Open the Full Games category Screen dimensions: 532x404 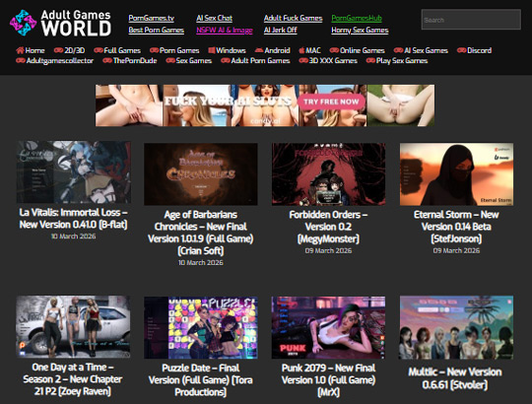[122, 50]
